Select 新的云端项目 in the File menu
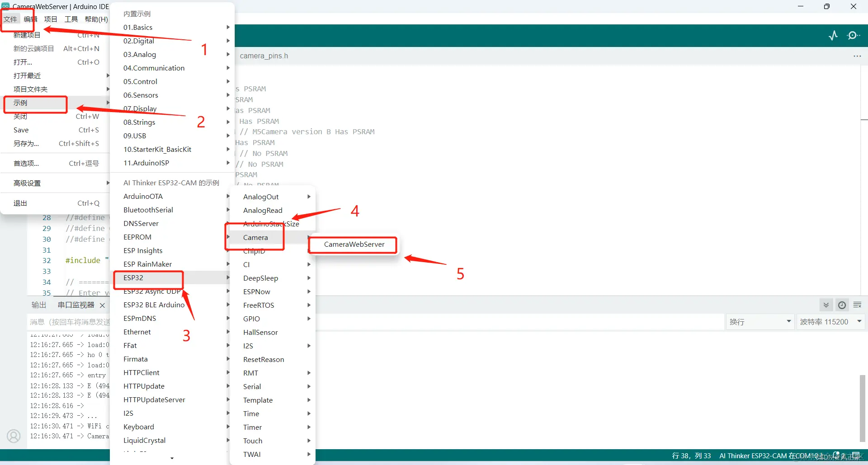 coord(56,48)
